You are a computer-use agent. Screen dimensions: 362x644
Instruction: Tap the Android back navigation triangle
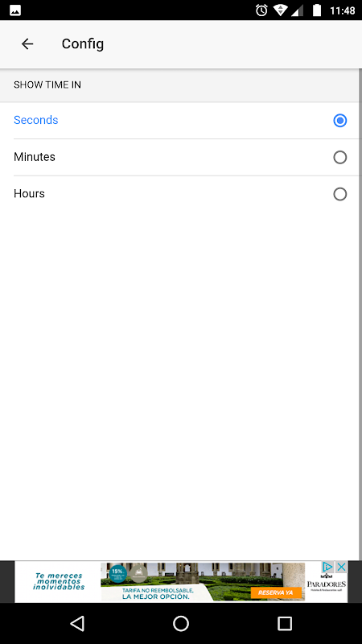[x=77, y=623]
